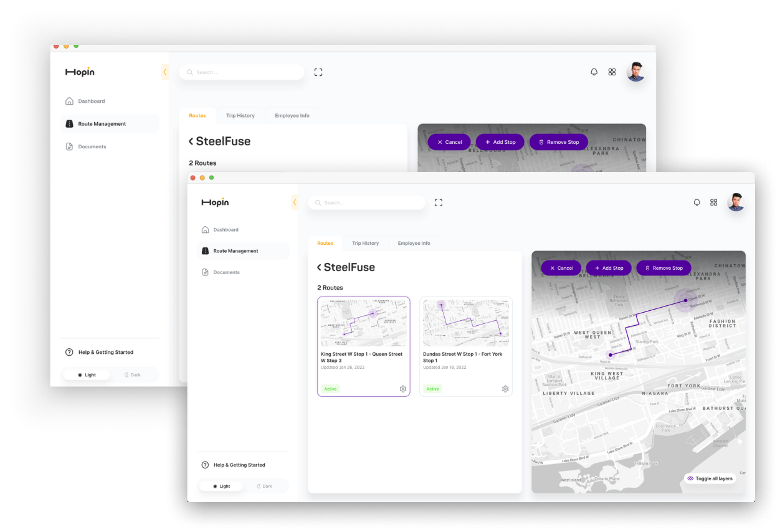
Task: Collapse the back window's sidebar with its yellow chevron
Action: [165, 72]
